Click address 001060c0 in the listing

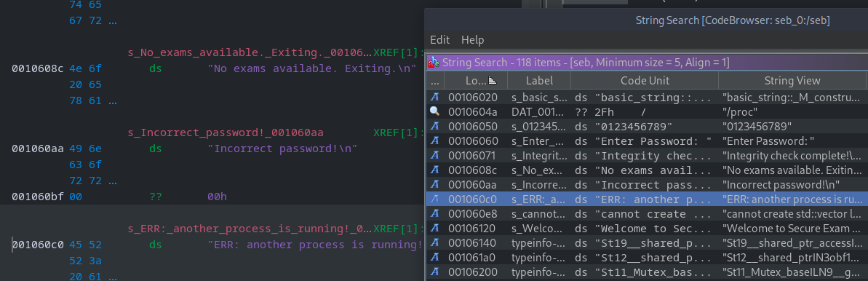tap(38, 245)
